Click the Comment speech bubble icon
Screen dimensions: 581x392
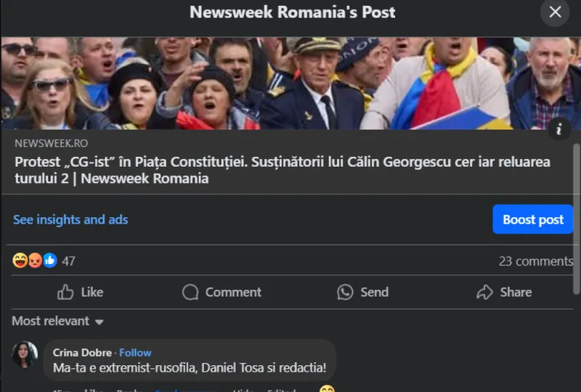point(190,293)
